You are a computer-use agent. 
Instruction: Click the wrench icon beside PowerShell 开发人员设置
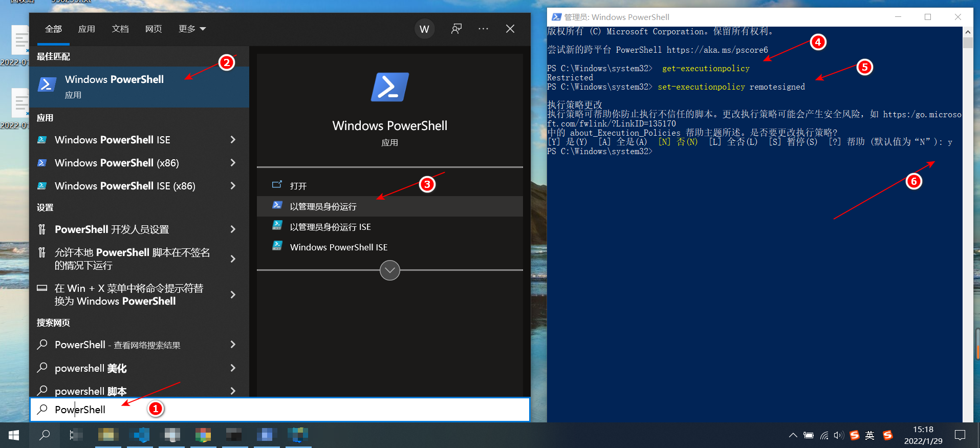click(x=42, y=229)
